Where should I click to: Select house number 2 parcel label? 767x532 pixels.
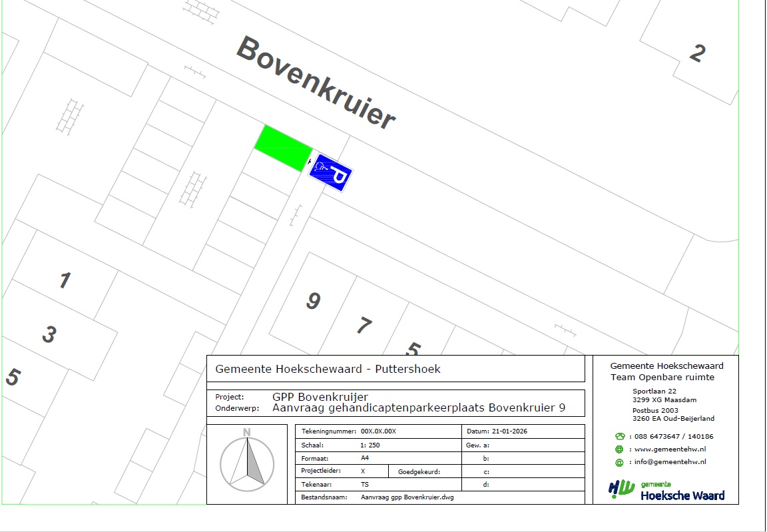tap(696, 53)
